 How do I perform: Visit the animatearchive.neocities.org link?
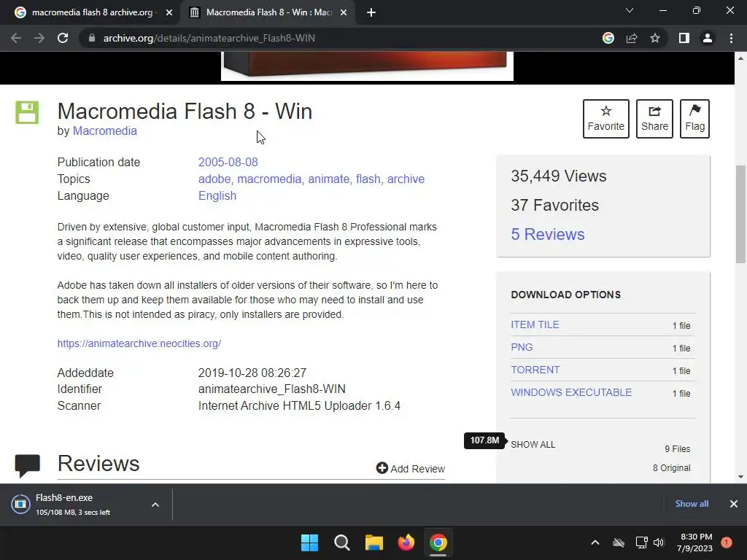tap(139, 343)
